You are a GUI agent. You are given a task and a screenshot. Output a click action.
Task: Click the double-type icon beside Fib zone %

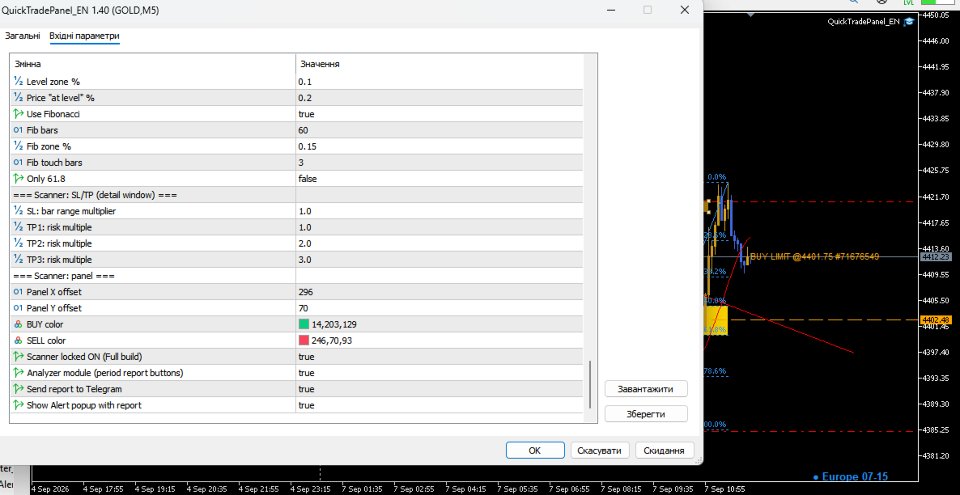pyautogui.click(x=18, y=146)
